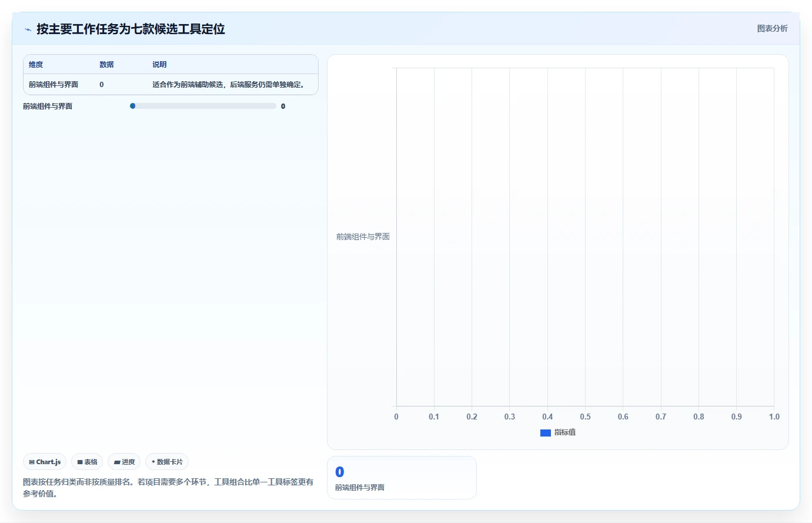Click the chart y-axis label 前端组件与界面

tap(363, 236)
